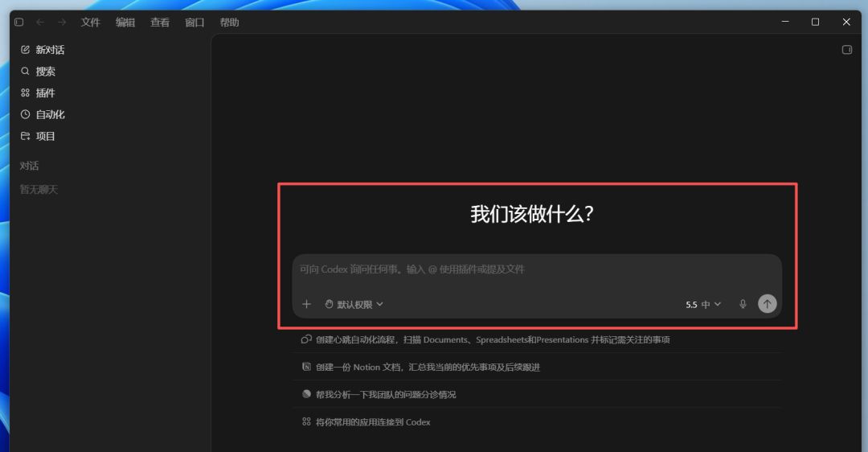Minimize the Codex window
The width and height of the screenshot is (868, 452).
pos(785,22)
